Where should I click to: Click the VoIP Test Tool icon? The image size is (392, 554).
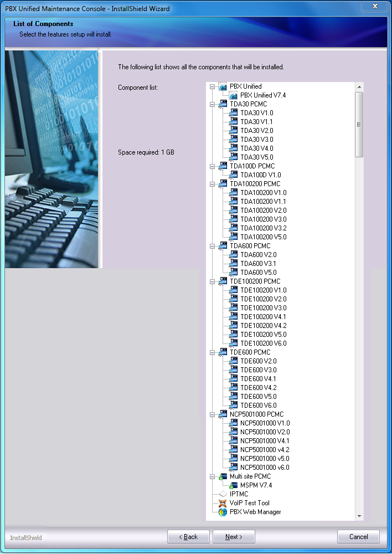[x=223, y=503]
